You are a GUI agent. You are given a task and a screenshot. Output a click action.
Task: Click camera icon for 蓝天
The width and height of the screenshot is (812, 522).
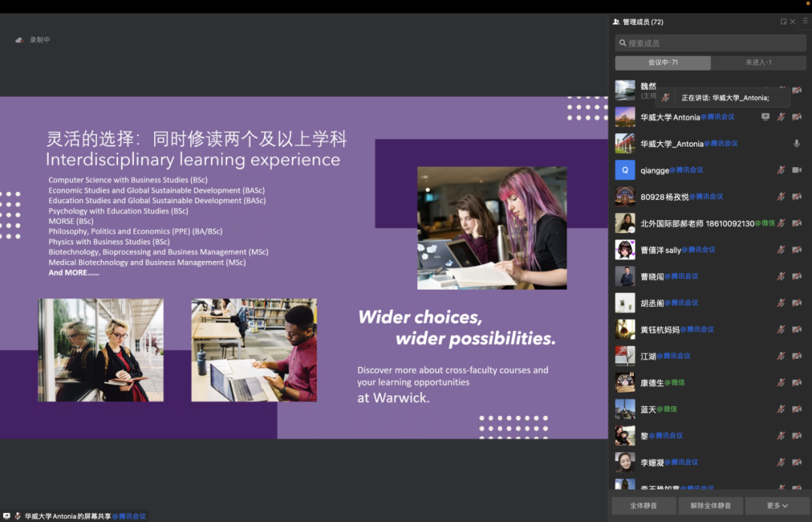coord(797,409)
